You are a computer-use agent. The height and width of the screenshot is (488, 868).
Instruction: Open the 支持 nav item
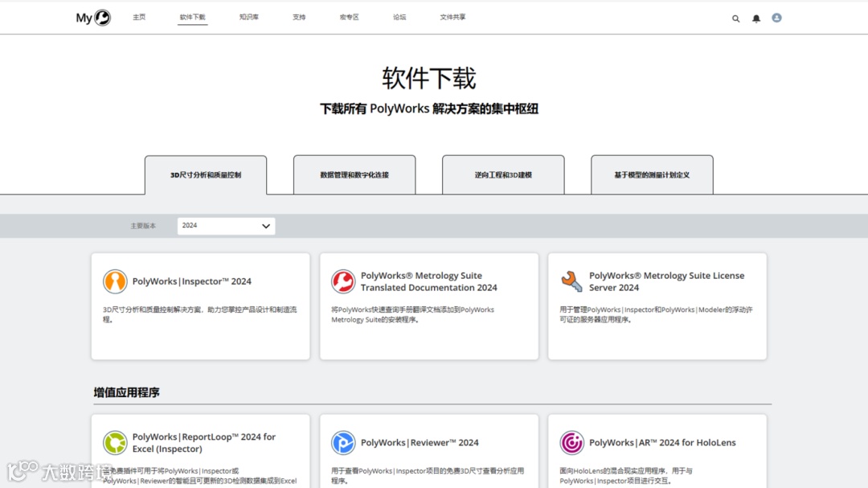299,17
